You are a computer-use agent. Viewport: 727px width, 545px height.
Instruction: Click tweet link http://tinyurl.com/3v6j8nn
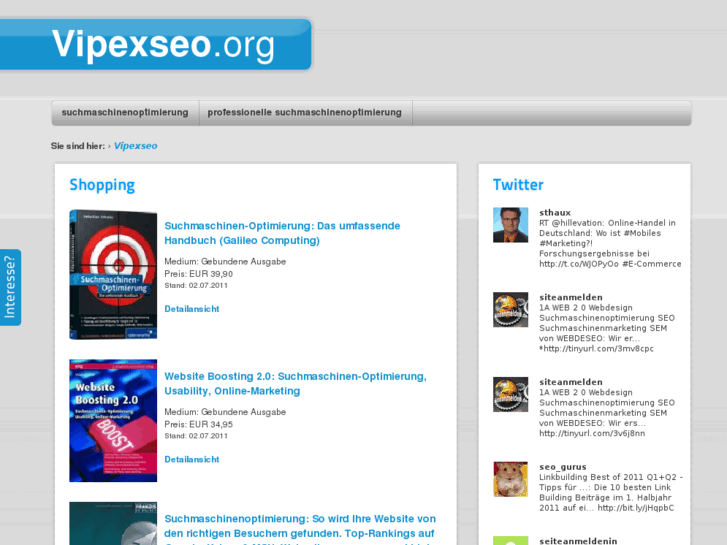[592, 434]
